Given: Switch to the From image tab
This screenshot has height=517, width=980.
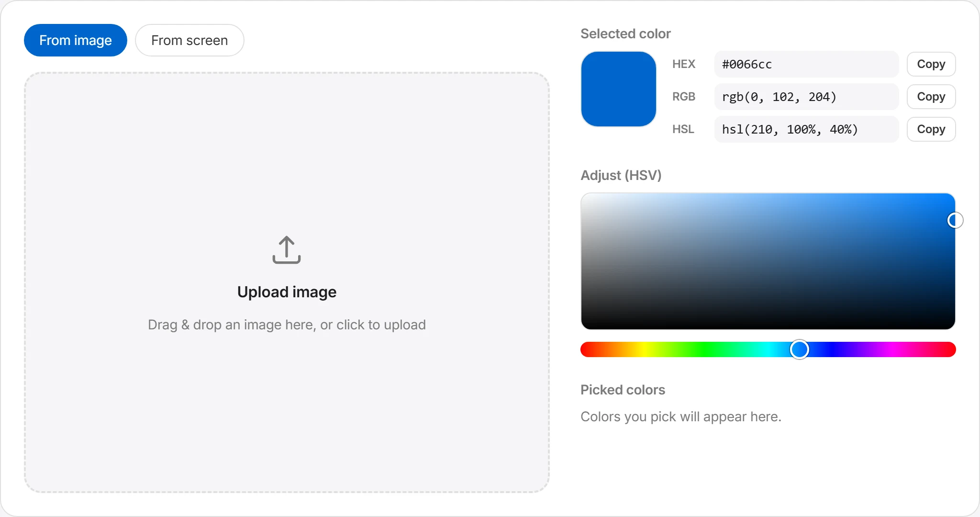Looking at the screenshot, I should tap(76, 40).
